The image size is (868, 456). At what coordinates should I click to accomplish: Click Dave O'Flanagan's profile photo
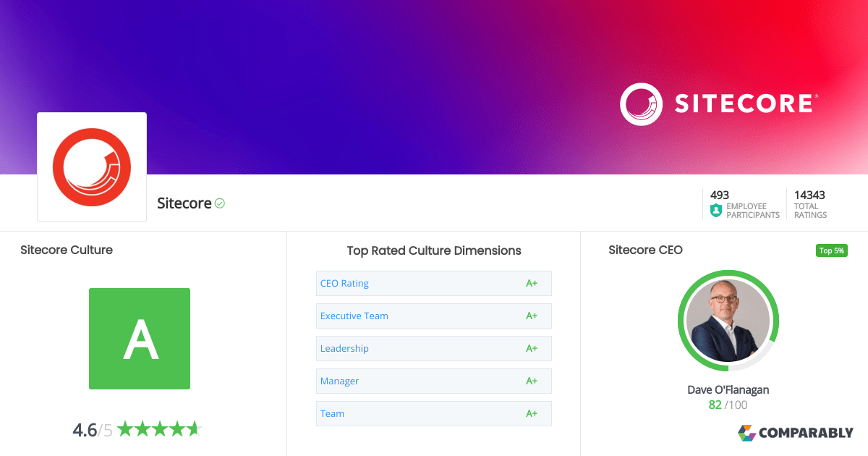(728, 320)
